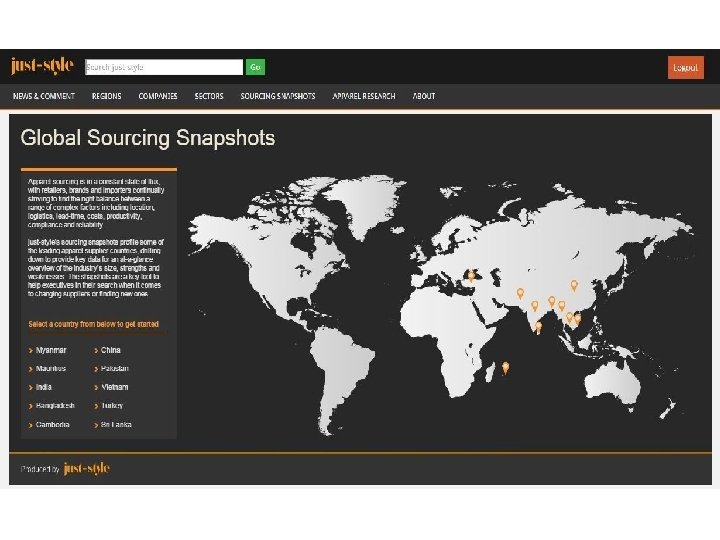720x540 pixels.
Task: Click the map pin over Cambodia
Action: 569,318
